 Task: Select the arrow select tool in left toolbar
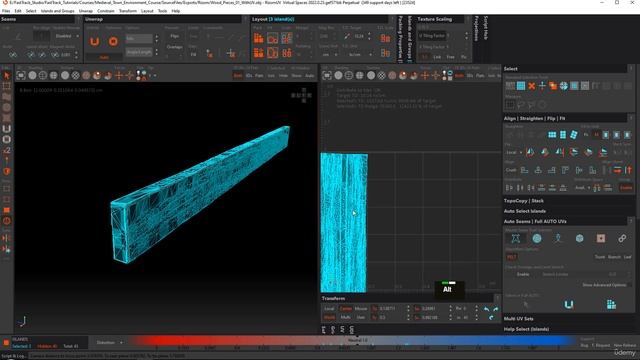pyautogui.click(x=7, y=76)
